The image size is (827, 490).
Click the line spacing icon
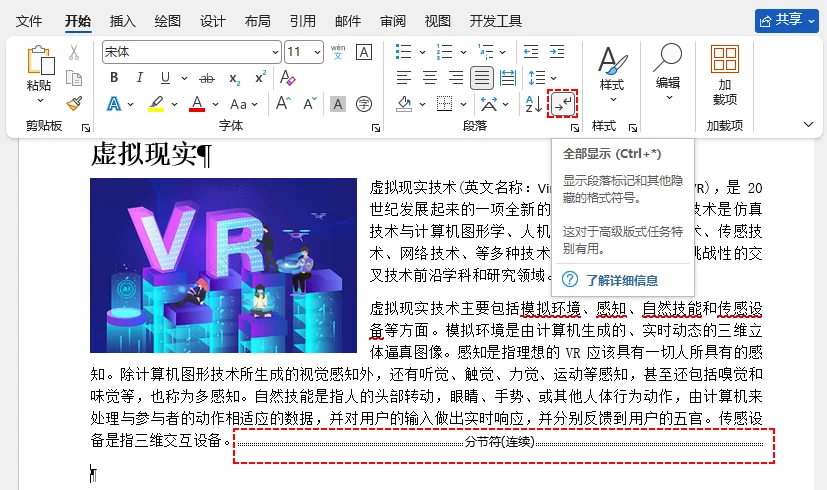click(x=537, y=78)
